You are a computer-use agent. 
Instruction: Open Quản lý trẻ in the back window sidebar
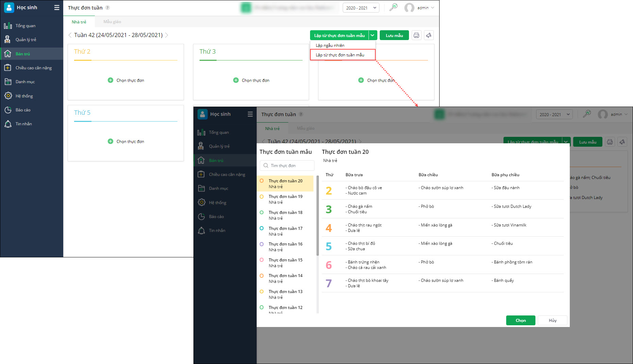pos(26,40)
